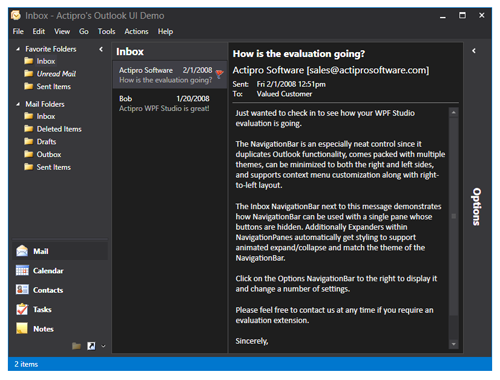
Task: Select the Deleted Items folder
Action: click(59, 129)
